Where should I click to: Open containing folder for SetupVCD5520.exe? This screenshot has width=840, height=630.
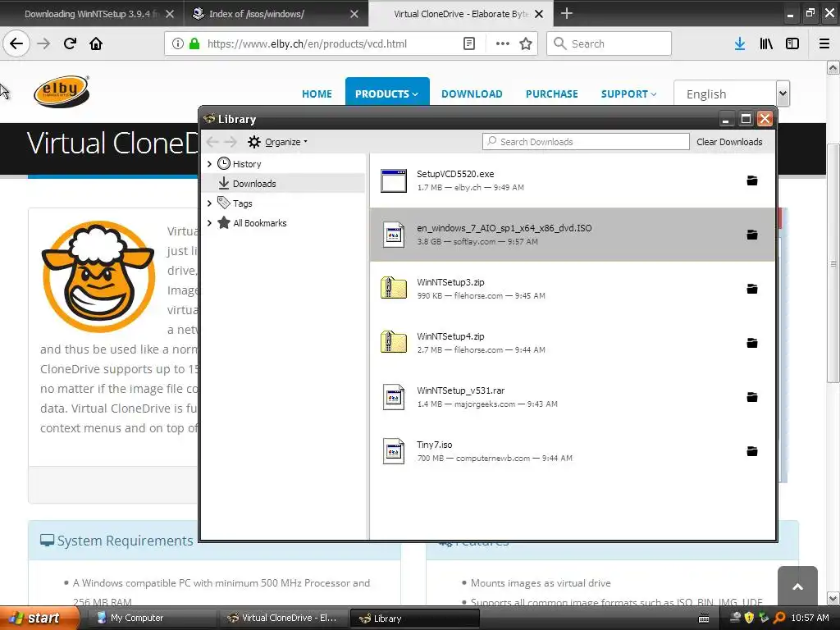click(x=752, y=180)
